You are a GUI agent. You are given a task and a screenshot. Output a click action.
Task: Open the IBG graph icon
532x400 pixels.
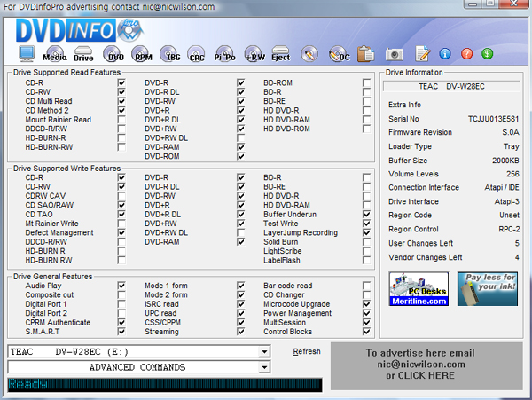pyautogui.click(x=170, y=54)
